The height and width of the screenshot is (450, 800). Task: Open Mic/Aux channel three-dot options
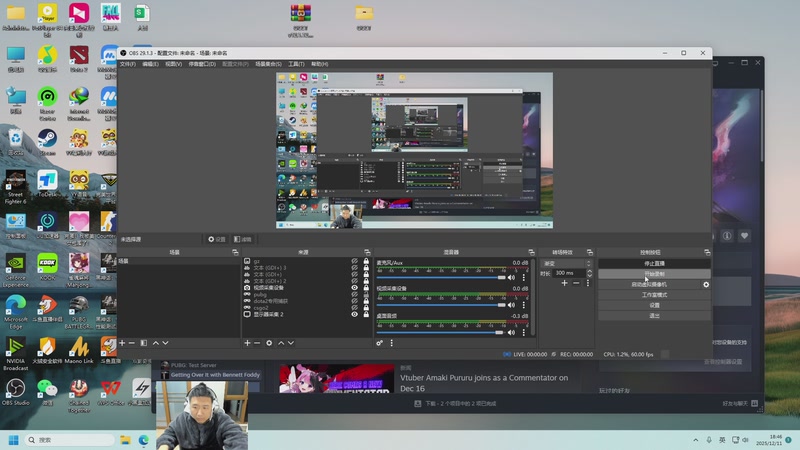(x=523, y=278)
